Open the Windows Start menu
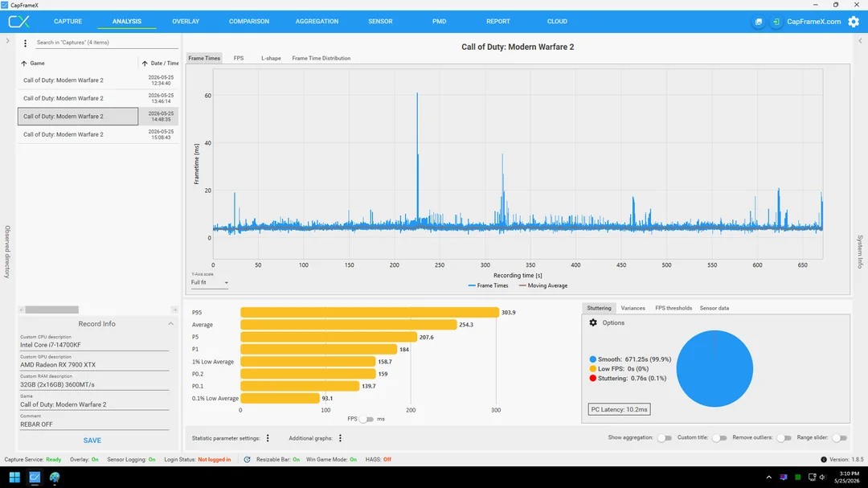Screen dimensions: 868x488 [15, 477]
